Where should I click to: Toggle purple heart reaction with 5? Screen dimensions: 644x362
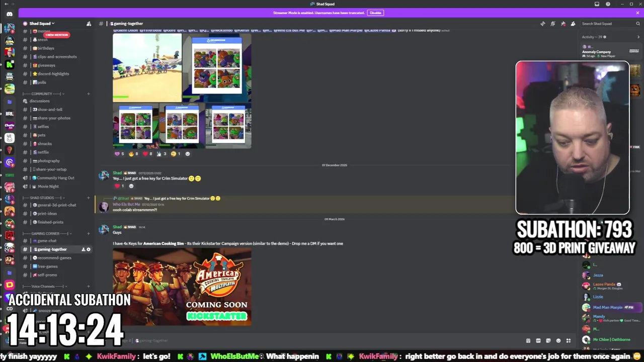(x=119, y=154)
